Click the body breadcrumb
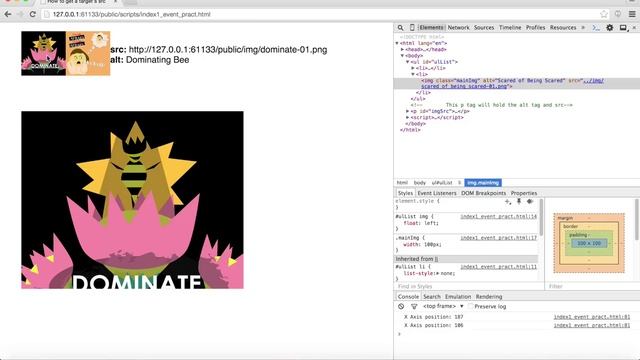The height and width of the screenshot is (360, 640). click(x=420, y=183)
